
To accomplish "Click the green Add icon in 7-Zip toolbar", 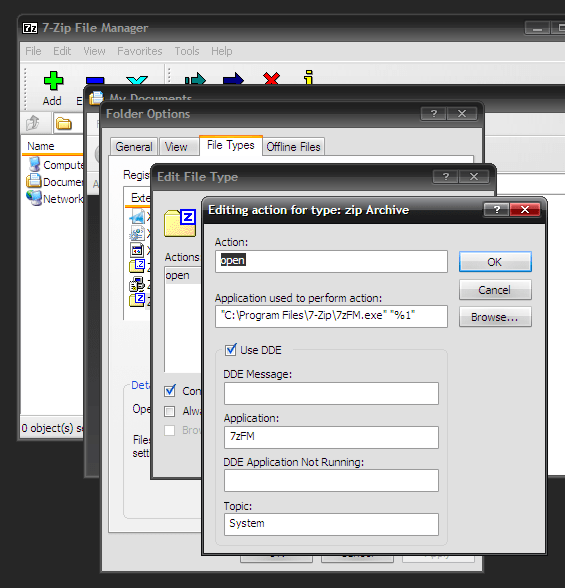I will tap(53, 81).
